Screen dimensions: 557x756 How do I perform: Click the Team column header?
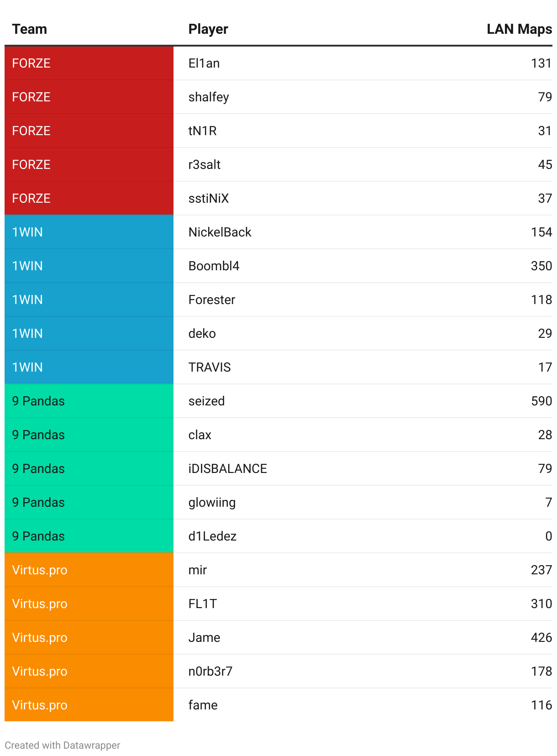(29, 29)
